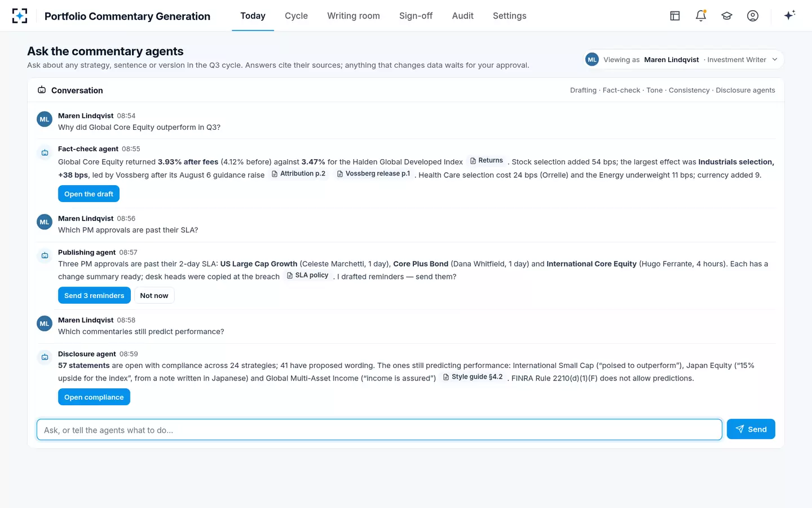
Task: Dismiss reminders with Not now
Action: [x=154, y=295]
